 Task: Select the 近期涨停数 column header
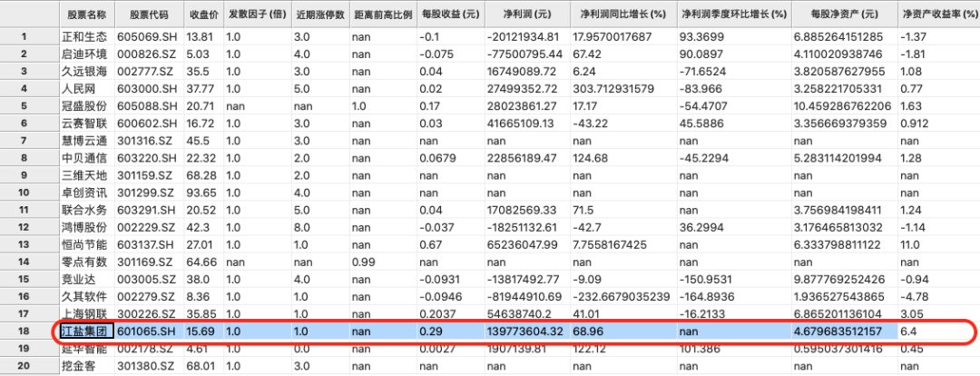coord(320,13)
